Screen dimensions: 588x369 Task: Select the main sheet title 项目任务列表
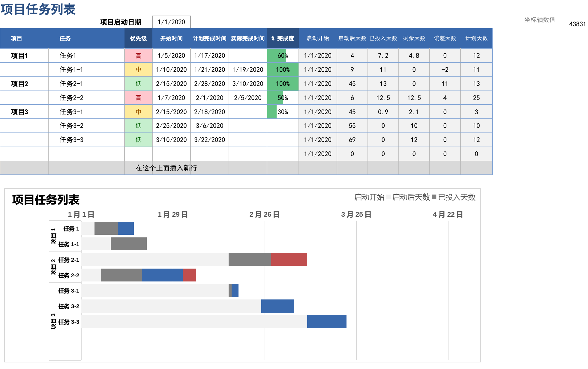tap(38, 9)
